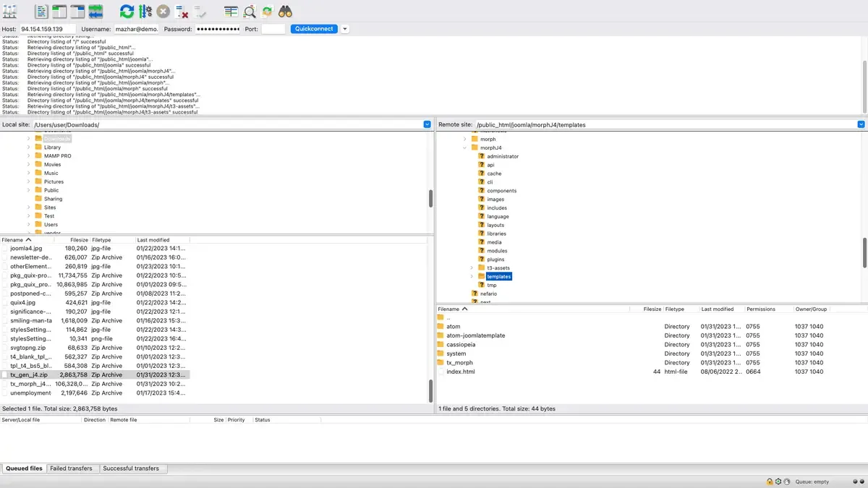Toggle the local directory tree view
Viewport: 868px width, 488px height.
tap(59, 12)
